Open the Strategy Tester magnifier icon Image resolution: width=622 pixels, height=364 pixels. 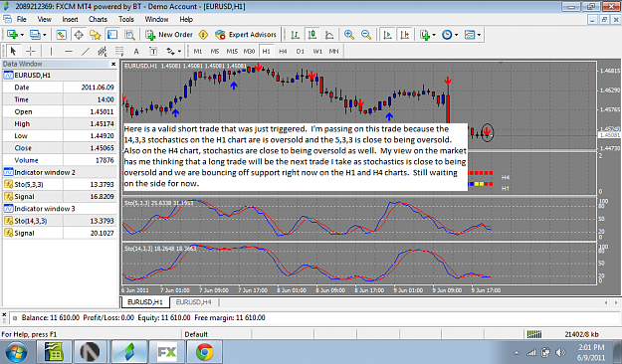point(129,35)
